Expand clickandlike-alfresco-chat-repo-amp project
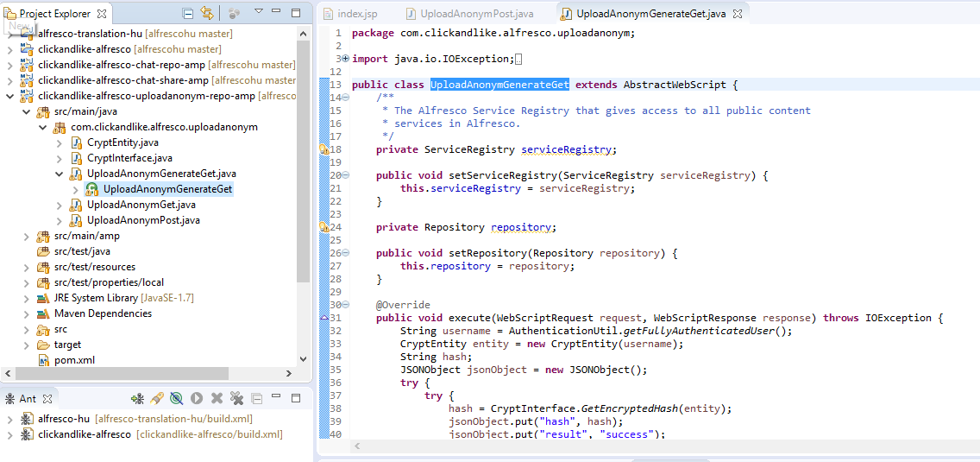This screenshot has width=980, height=462. 10,65
